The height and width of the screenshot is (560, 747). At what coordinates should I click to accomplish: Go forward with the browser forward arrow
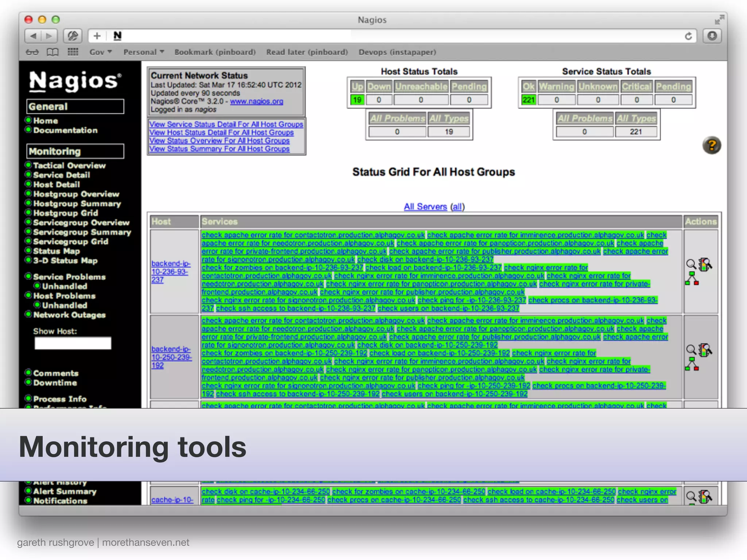(x=49, y=36)
